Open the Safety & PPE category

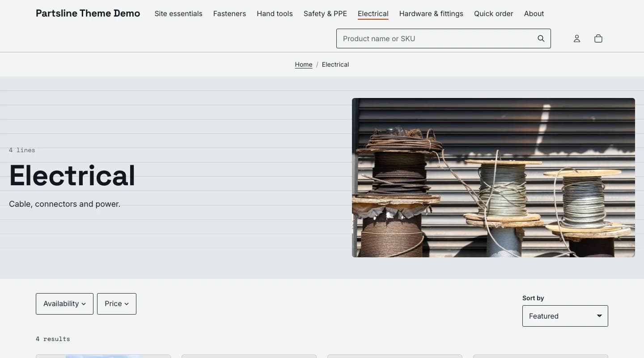point(325,14)
